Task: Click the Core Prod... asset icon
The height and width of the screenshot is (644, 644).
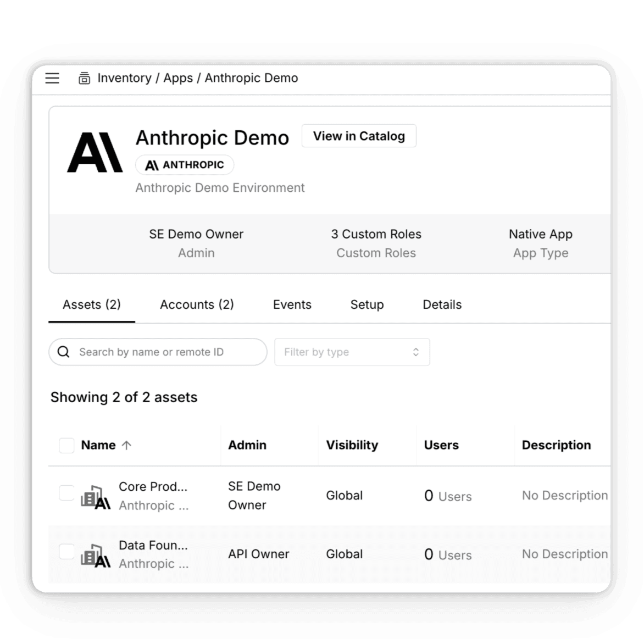Action: [96, 497]
